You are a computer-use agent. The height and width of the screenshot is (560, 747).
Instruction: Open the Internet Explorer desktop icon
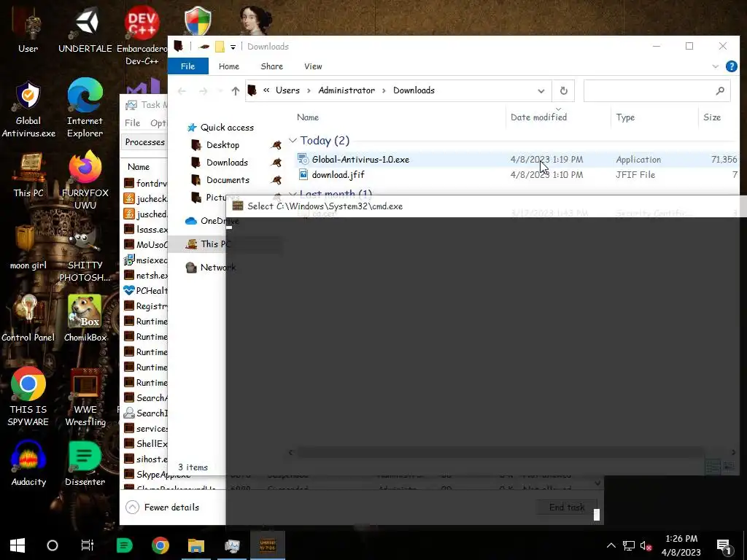click(x=85, y=109)
